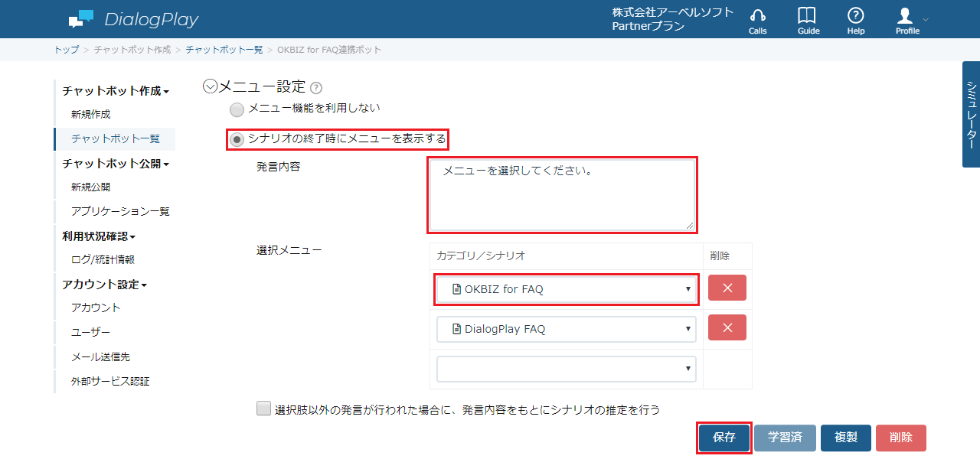Open the empty scenario dropdown
This screenshot has height=459, width=980.
pos(566,369)
